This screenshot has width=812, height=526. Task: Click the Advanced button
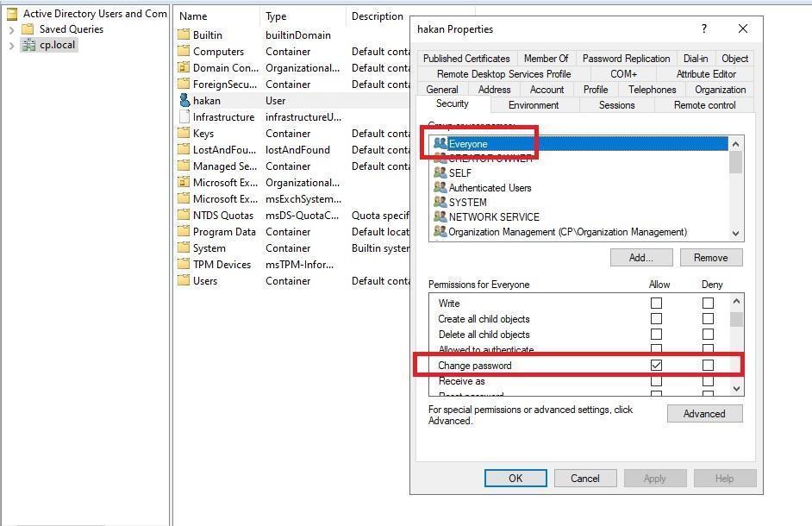pos(704,414)
